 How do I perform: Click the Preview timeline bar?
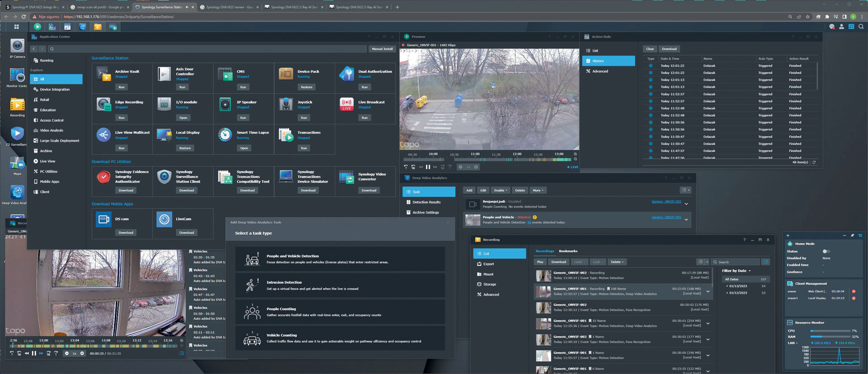click(x=487, y=159)
